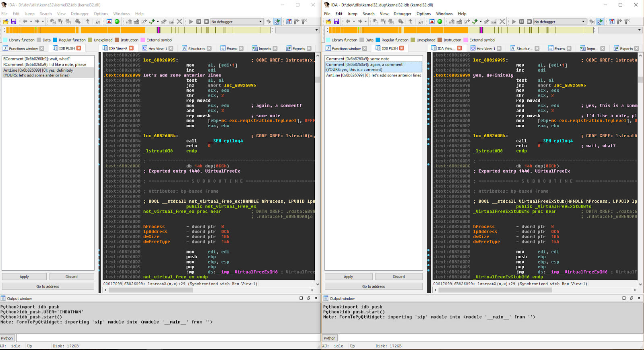Select 'AntLine [0x6b826099]' row in right panel
The width and height of the screenshot is (644, 350).
374,75
